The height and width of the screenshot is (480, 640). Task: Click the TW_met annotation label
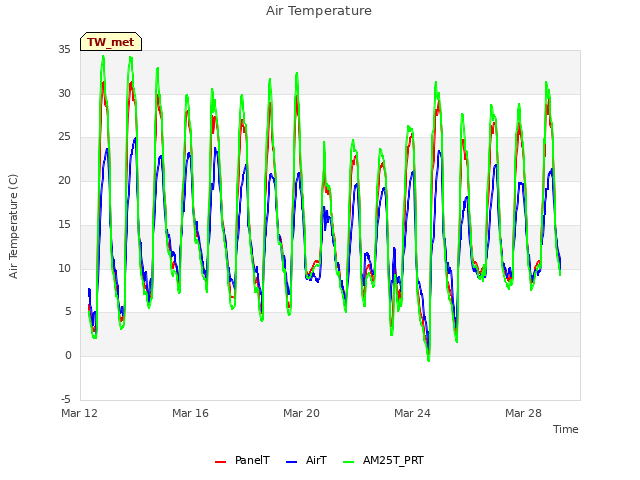tap(111, 42)
